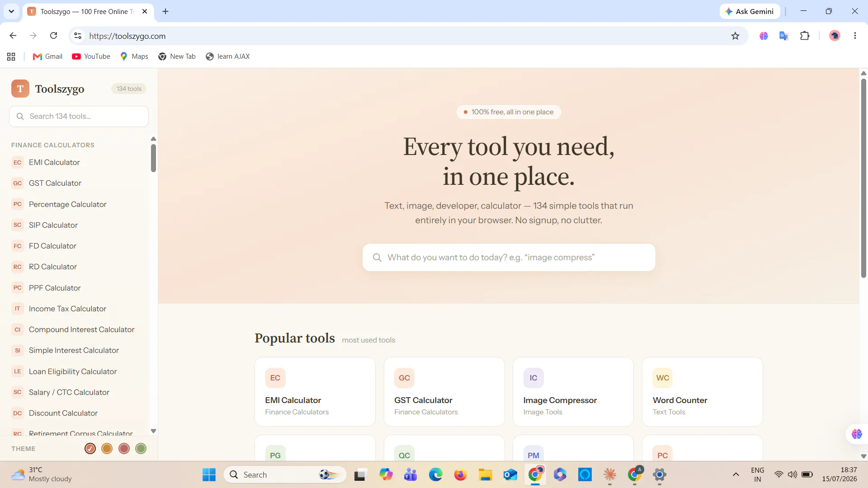Click Ask Gemini button
The height and width of the screenshot is (488, 868).
coord(750,11)
